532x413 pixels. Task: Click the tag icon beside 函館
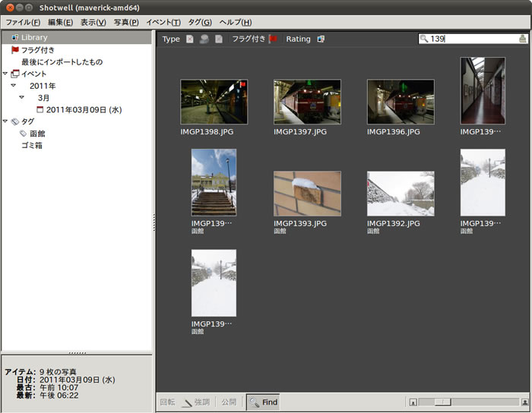tap(23, 133)
